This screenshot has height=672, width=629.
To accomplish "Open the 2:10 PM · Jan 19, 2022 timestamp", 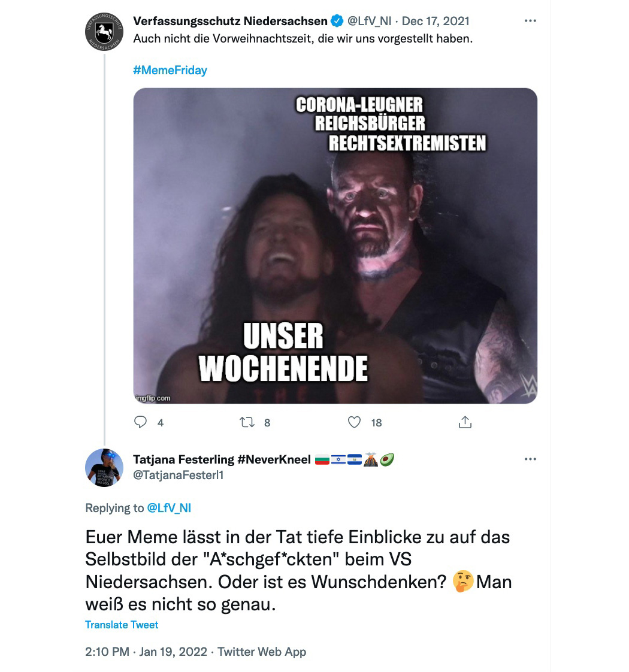I will (x=146, y=652).
